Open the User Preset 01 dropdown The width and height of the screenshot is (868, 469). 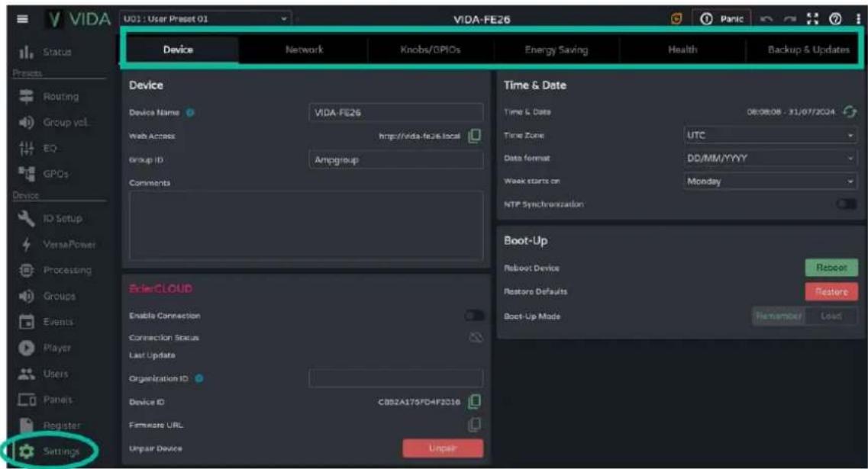pos(205,19)
